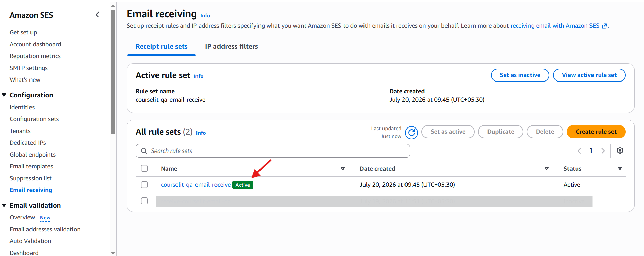Open Dedicated IPs page
The image size is (644, 256).
click(28, 143)
